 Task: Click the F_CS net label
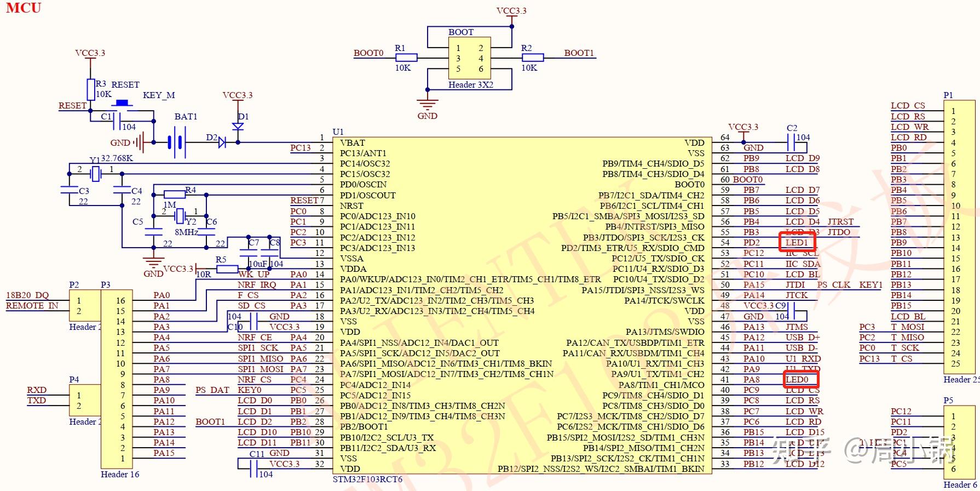tap(248, 295)
